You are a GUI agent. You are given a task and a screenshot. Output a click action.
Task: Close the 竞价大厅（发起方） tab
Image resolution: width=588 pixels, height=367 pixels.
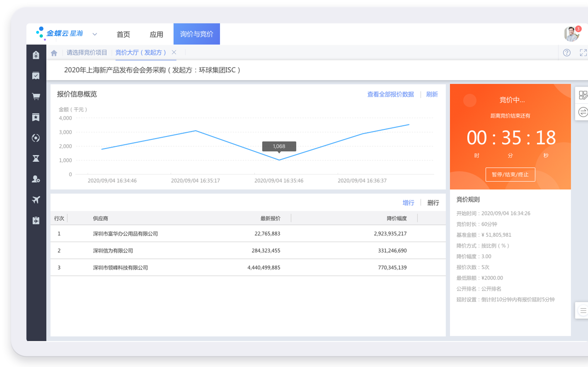point(174,52)
